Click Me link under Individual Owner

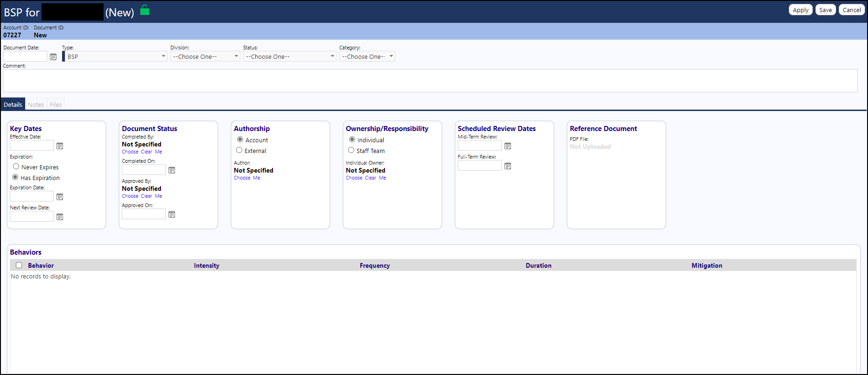coord(383,178)
